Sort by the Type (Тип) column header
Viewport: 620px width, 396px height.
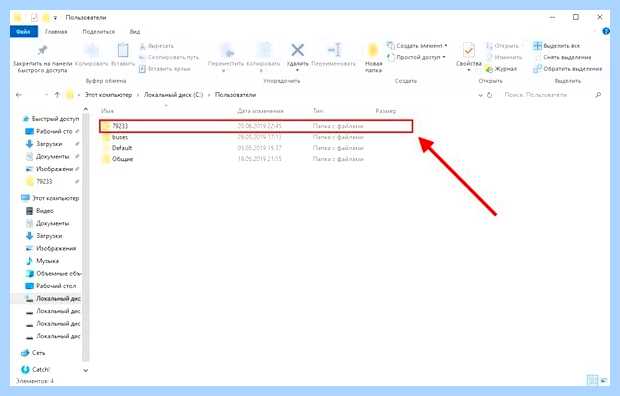pos(318,111)
